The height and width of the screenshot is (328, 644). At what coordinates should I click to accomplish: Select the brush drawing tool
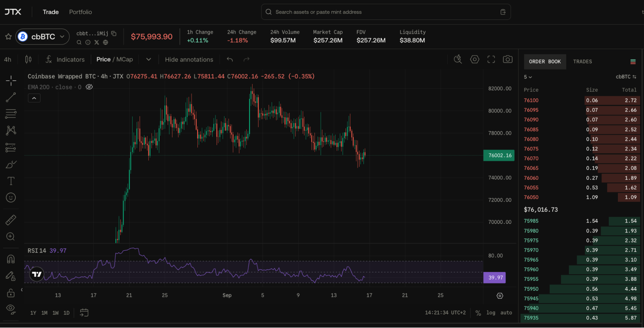click(x=11, y=164)
